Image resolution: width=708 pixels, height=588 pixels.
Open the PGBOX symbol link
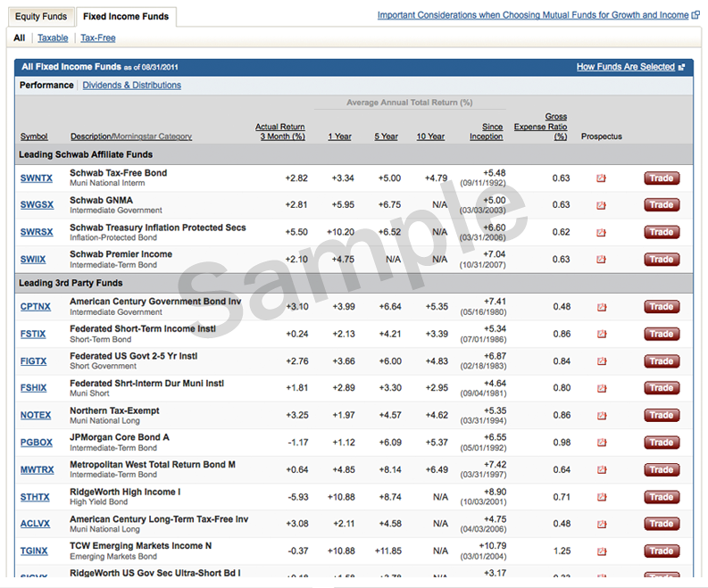(37, 443)
